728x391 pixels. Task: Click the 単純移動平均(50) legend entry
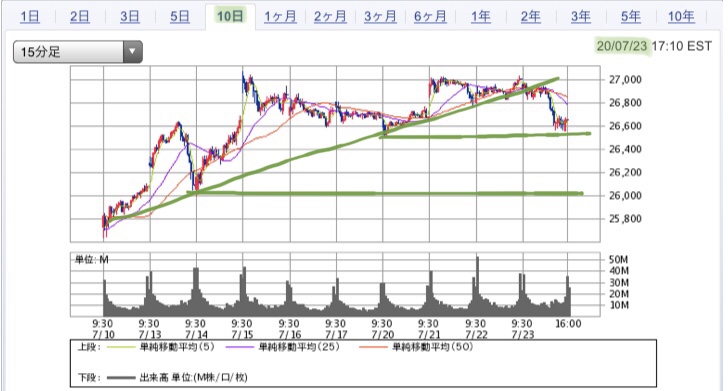[433, 347]
